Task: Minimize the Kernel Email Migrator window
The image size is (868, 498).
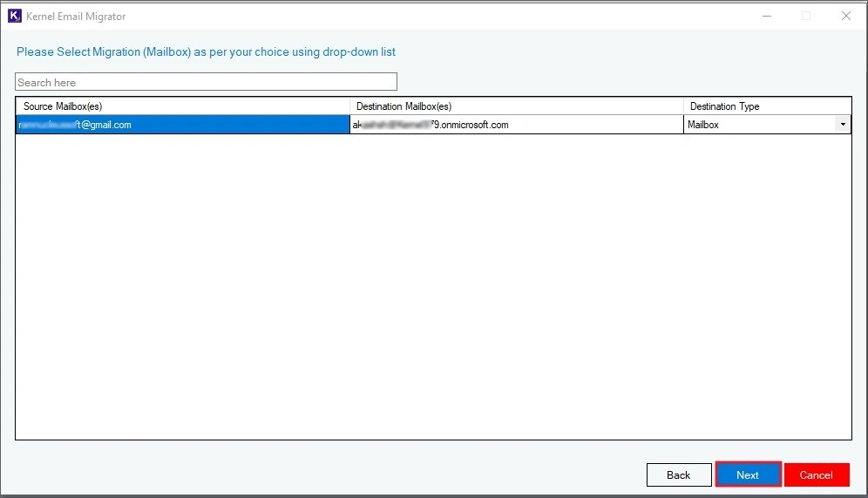Action: 766,16
